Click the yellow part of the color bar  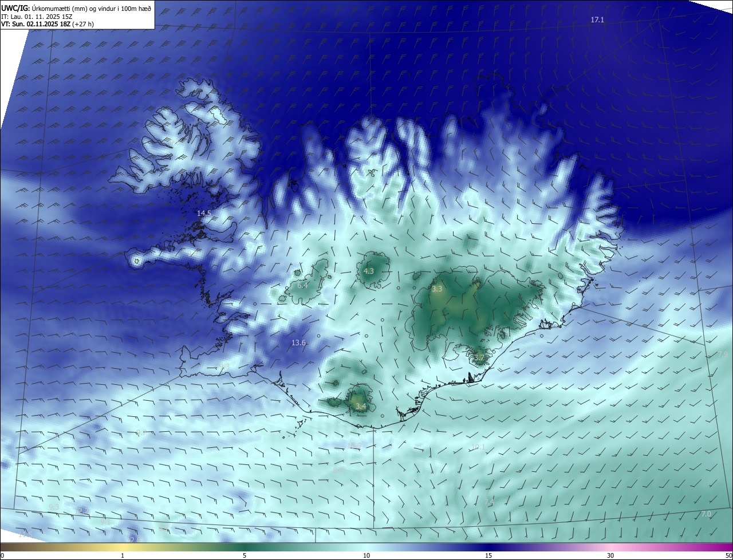pos(123,547)
